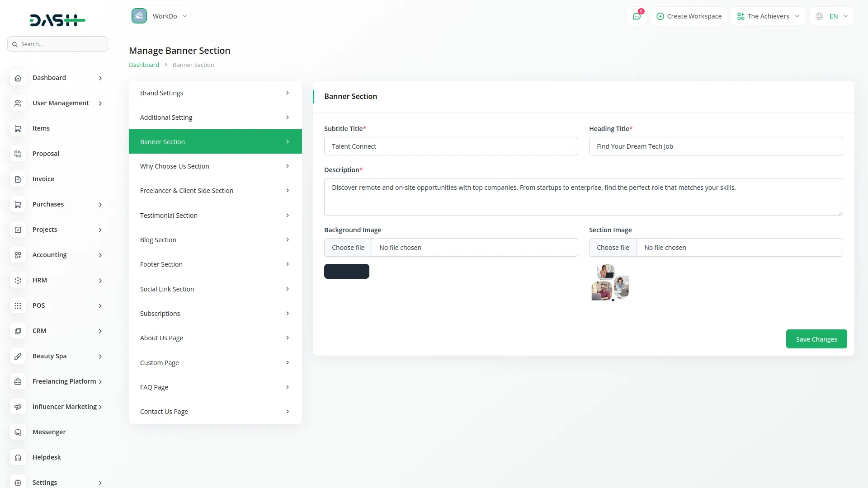This screenshot has width=868, height=488.
Task: Click the Helpdesk headset icon
Action: (18, 457)
